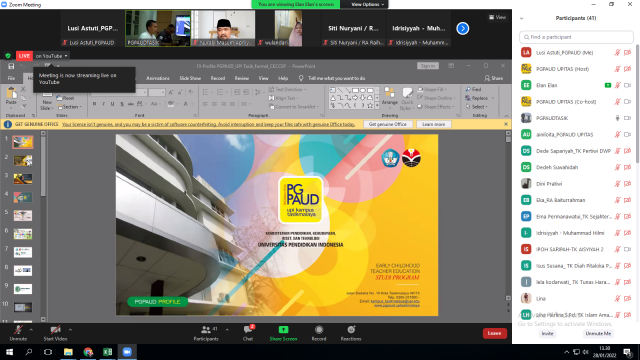Expand video options arrow next to Start Video
This screenshot has width=640, height=360.
click(70, 329)
